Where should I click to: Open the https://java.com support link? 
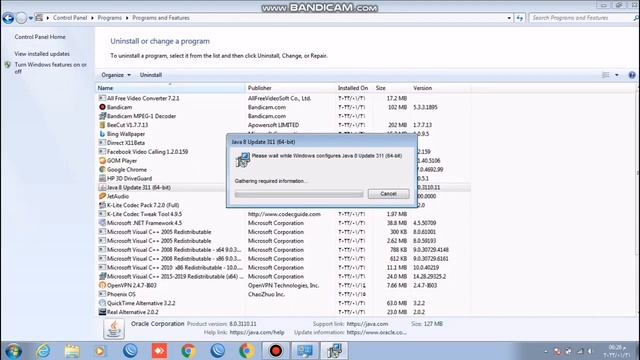367,324
